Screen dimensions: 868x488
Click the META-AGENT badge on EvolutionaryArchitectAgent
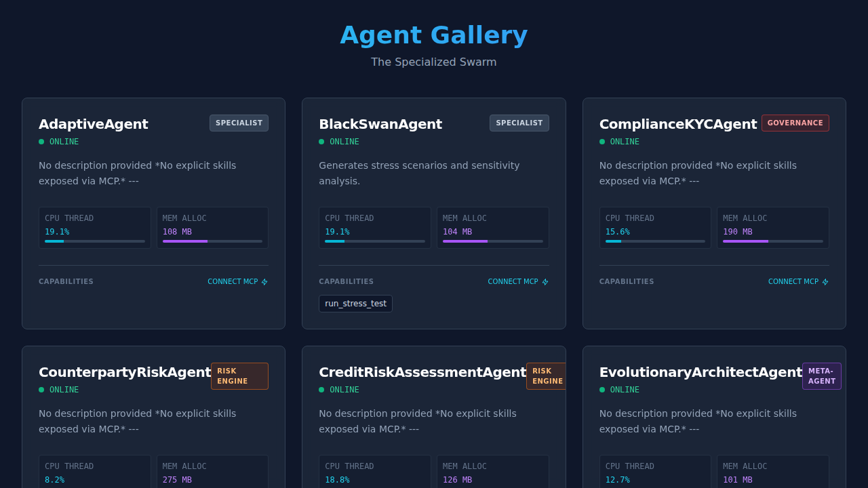(821, 376)
